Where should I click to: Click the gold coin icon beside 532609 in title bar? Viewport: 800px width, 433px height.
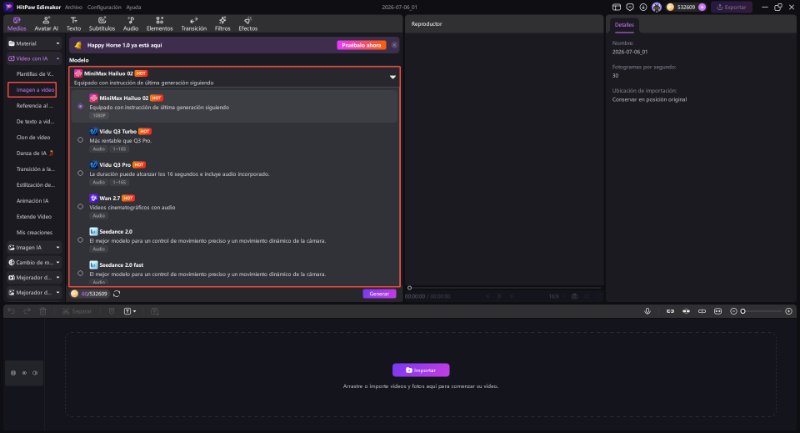670,7
